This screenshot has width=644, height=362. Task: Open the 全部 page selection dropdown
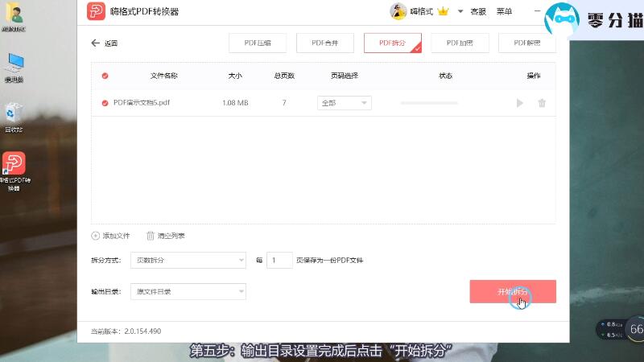[345, 103]
